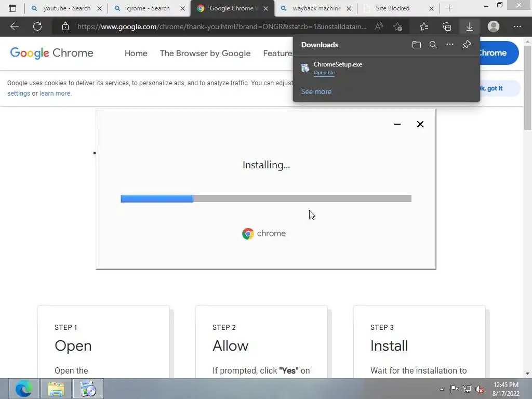Open more options in Downloads panel
The height and width of the screenshot is (399, 532).
(450, 45)
